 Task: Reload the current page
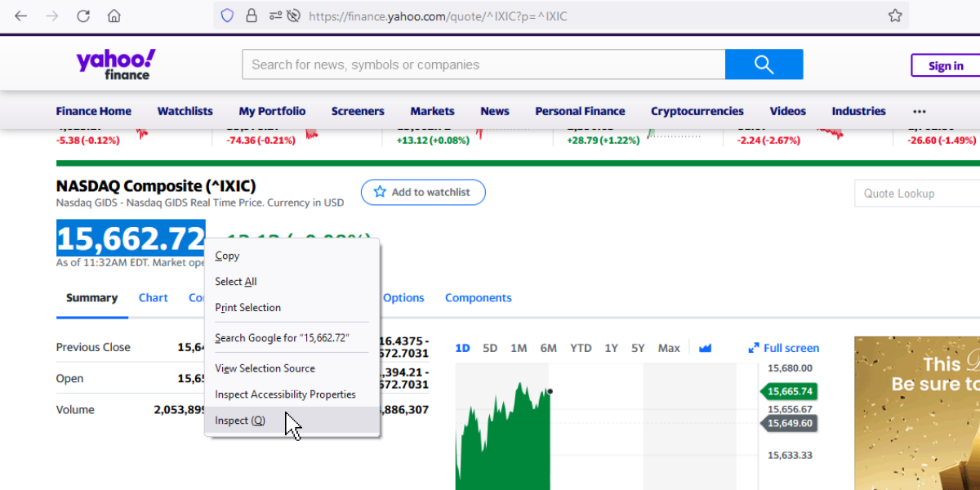point(84,16)
